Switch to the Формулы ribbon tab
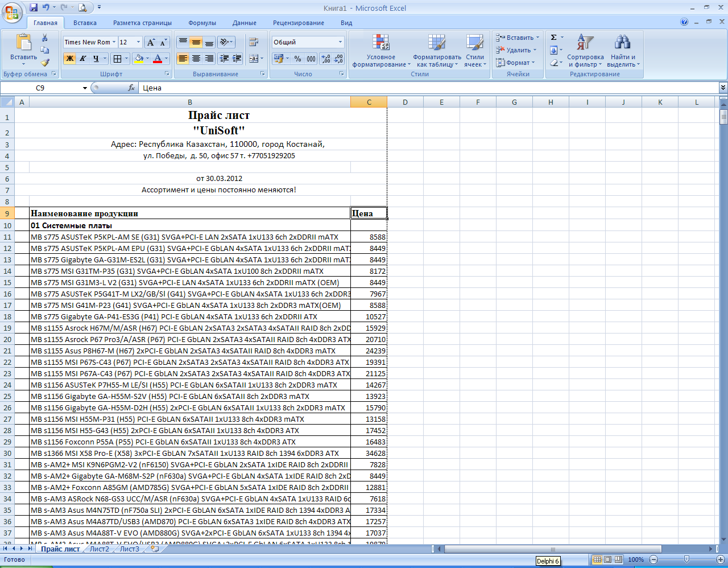The height and width of the screenshot is (568, 728). [x=202, y=23]
